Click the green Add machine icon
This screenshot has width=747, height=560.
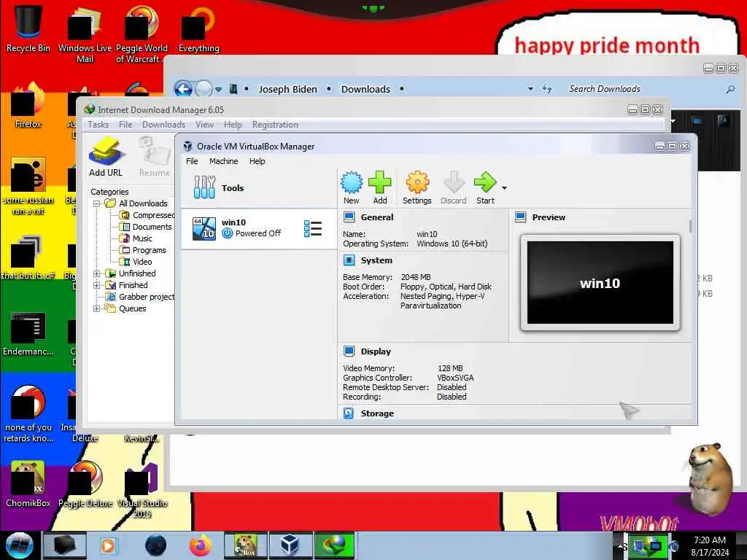click(x=379, y=187)
